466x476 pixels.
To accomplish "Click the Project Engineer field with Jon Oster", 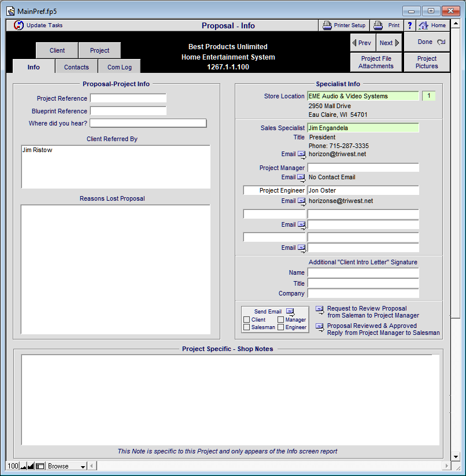I will click(363, 190).
